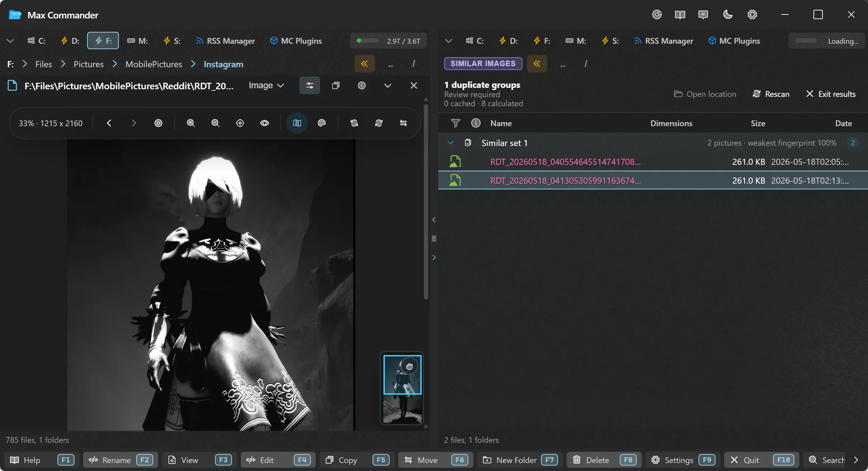Open left pane drive list chevron
Image resolution: width=868 pixels, height=471 pixels.
point(10,41)
